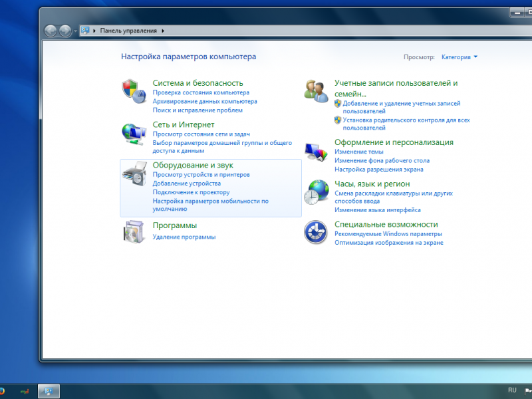Open the Система и безопасность heading

point(198,82)
